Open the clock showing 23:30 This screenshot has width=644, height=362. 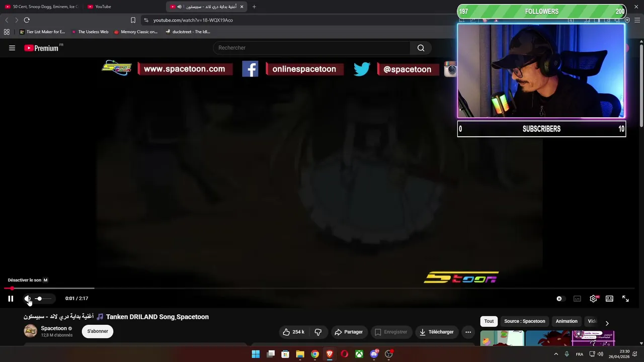click(x=619, y=354)
